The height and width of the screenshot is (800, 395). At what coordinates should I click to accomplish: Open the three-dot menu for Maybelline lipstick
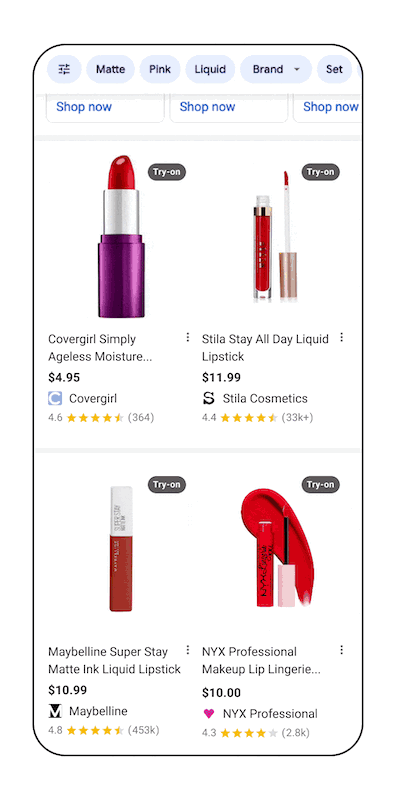click(x=188, y=649)
